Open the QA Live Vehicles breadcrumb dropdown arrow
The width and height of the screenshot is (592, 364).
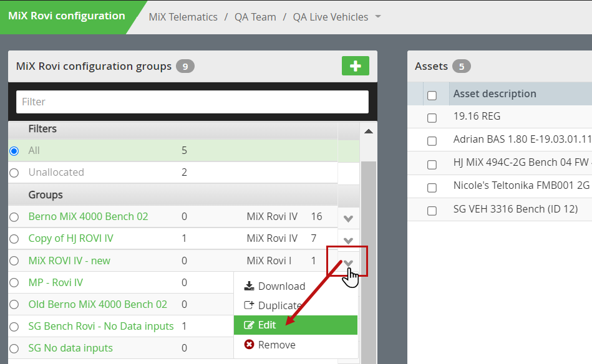(x=378, y=17)
